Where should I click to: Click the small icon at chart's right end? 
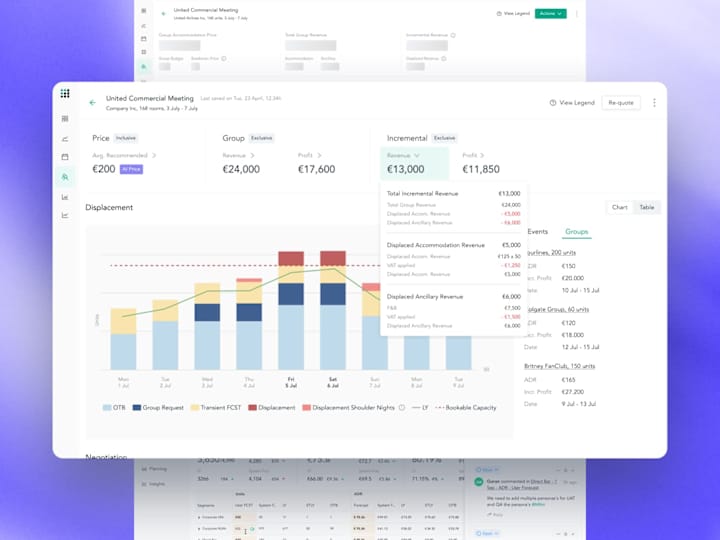click(486, 369)
